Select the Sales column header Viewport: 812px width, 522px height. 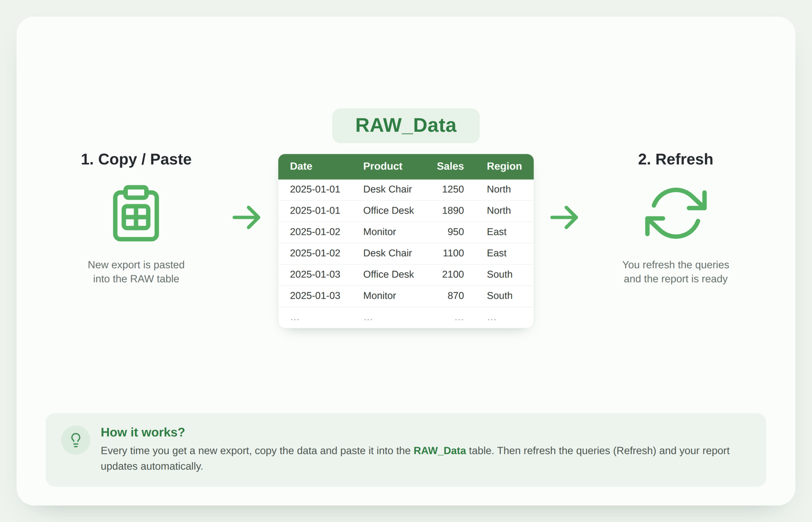coord(450,166)
